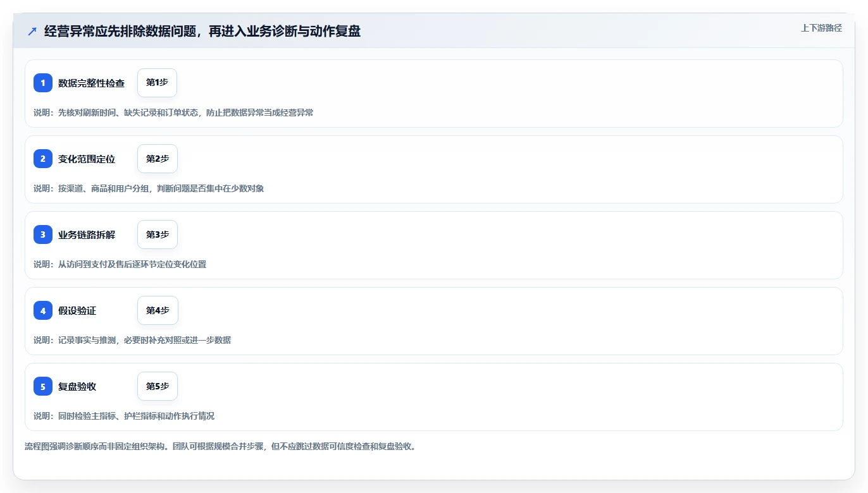Image resolution: width=868 pixels, height=493 pixels.
Task: Select the 数据完整性检查 step title
Action: [x=91, y=83]
